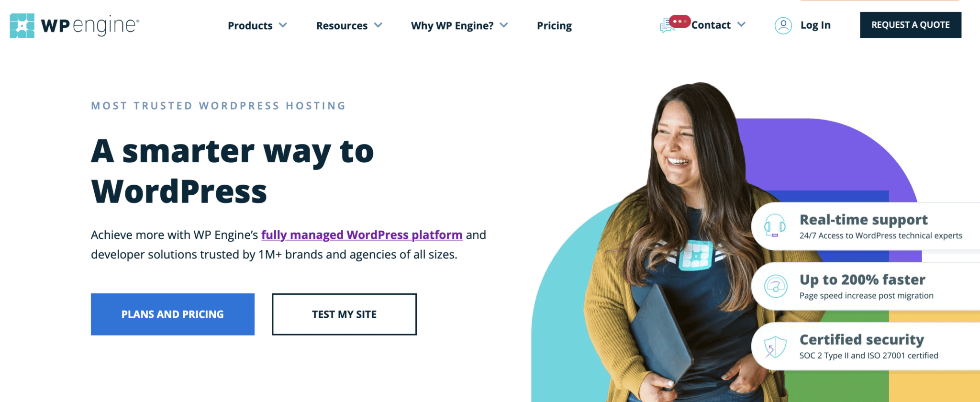Click the headset icon on Real-time support card
Image resolution: width=980 pixels, height=402 pixels.
pos(775,226)
